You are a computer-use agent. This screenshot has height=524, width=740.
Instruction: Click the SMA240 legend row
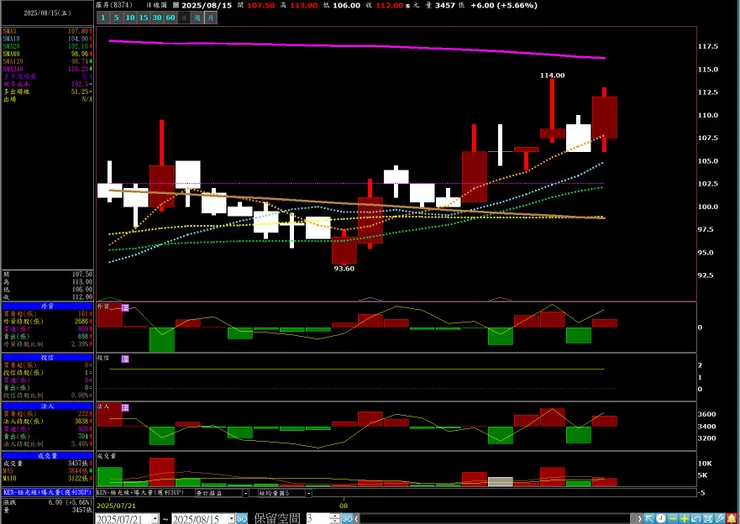point(47,69)
